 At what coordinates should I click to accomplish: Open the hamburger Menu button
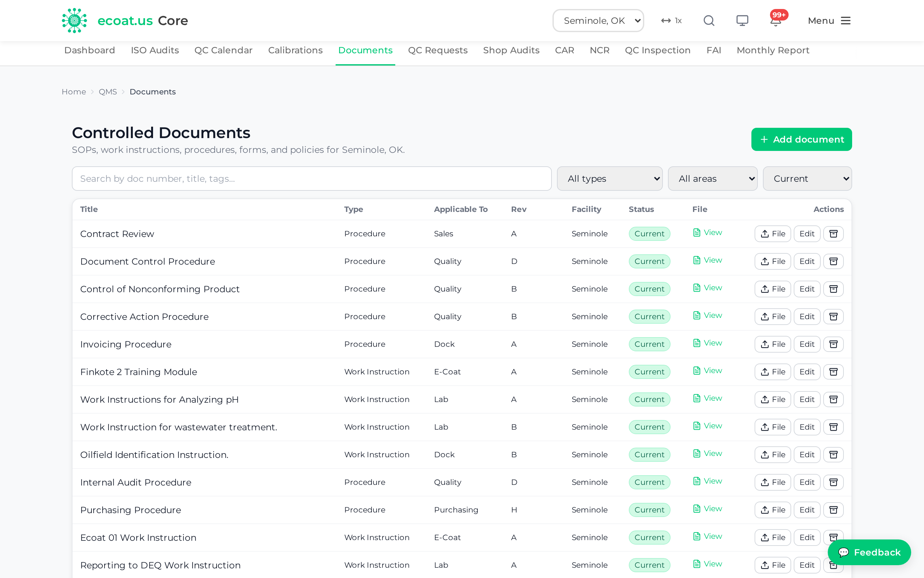click(x=829, y=21)
